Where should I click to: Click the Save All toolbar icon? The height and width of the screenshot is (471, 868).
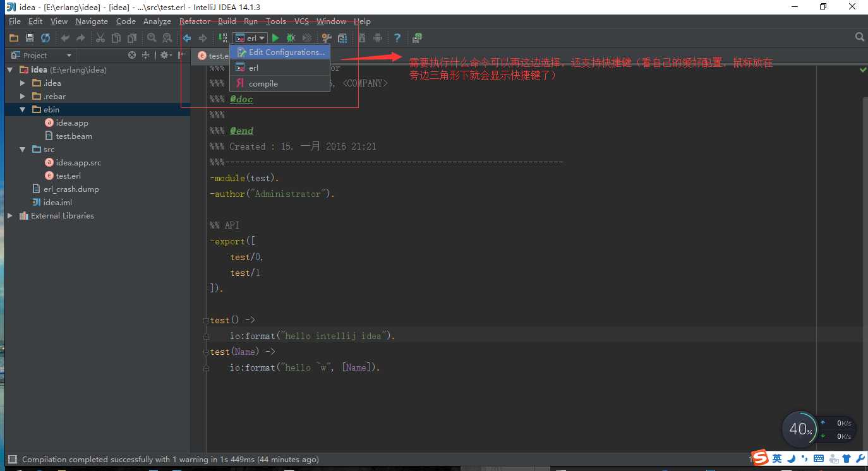point(30,39)
